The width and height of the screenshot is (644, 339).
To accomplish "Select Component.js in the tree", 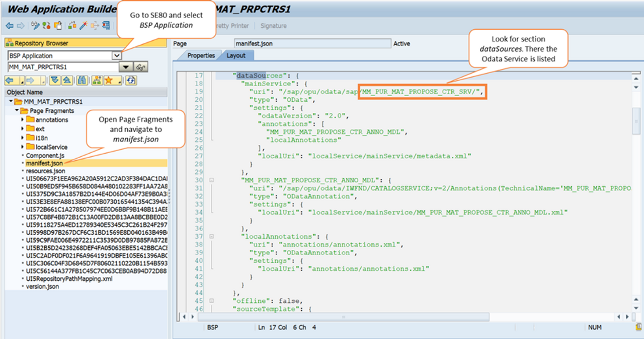I will [x=45, y=156].
